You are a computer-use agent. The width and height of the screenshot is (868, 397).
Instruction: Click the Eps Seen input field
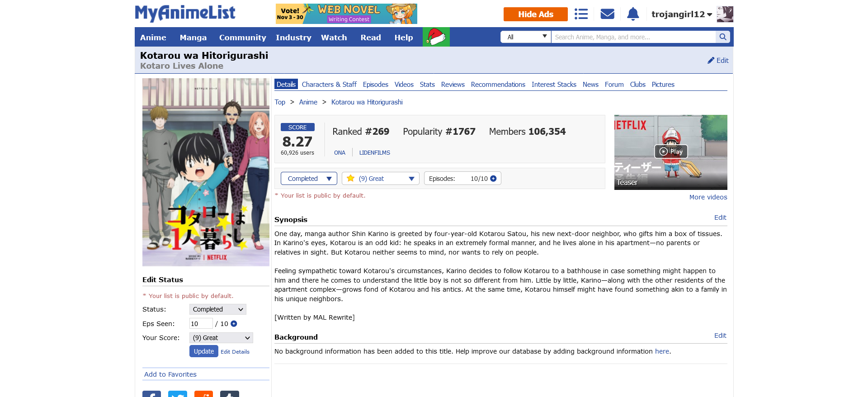click(201, 324)
